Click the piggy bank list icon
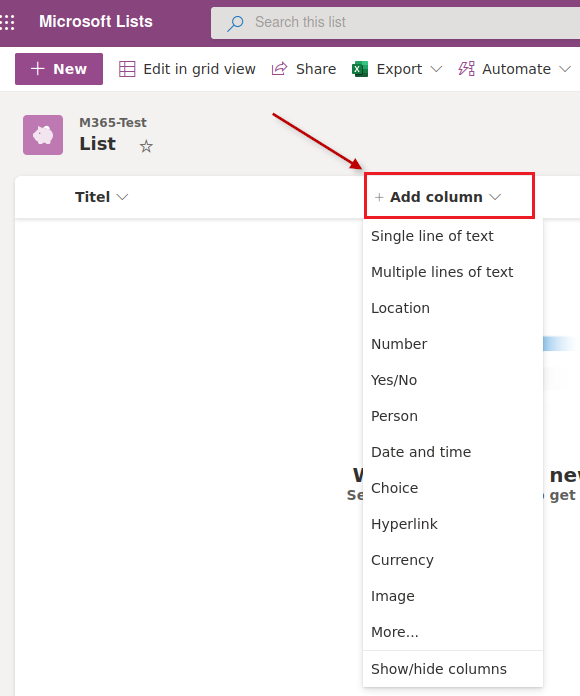The height and width of the screenshot is (696, 580). point(43,135)
